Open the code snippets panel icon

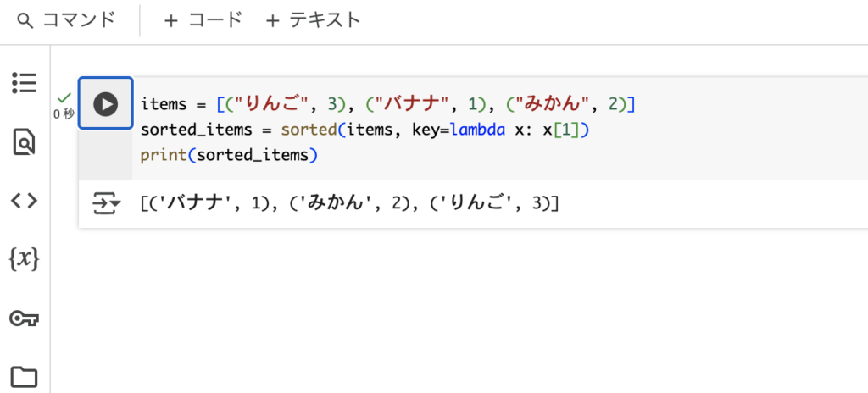[25, 201]
